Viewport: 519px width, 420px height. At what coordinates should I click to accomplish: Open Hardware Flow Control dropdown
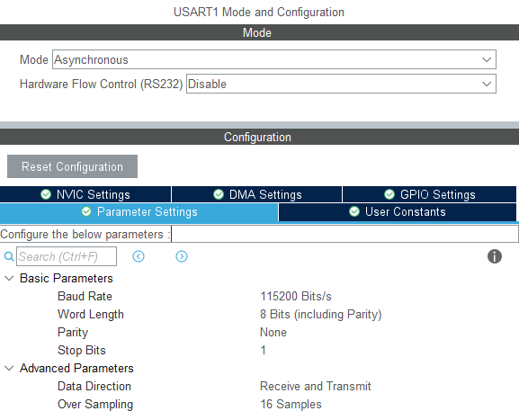point(341,84)
